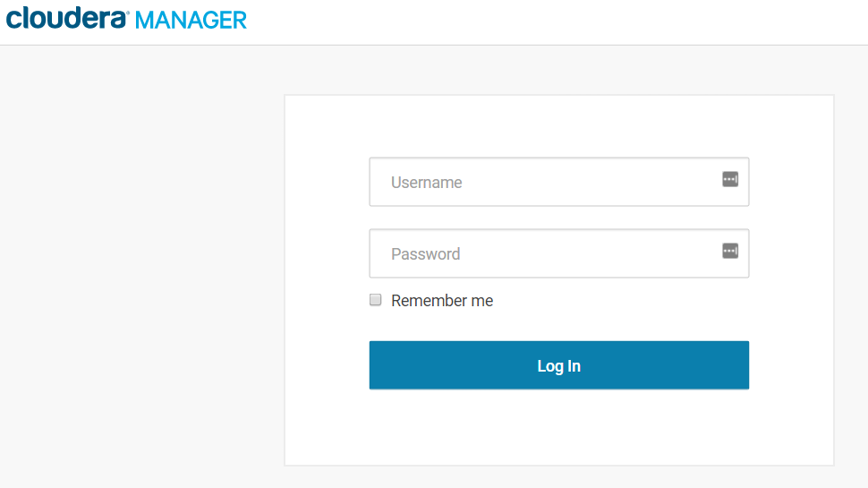Click the key manager icon beside Username
This screenshot has height=488, width=868.
click(x=730, y=179)
